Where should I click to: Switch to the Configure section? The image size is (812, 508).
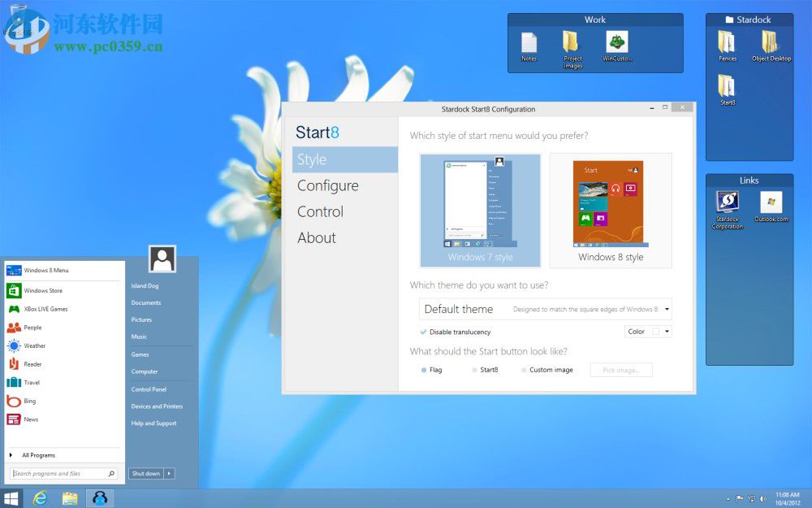click(x=327, y=185)
